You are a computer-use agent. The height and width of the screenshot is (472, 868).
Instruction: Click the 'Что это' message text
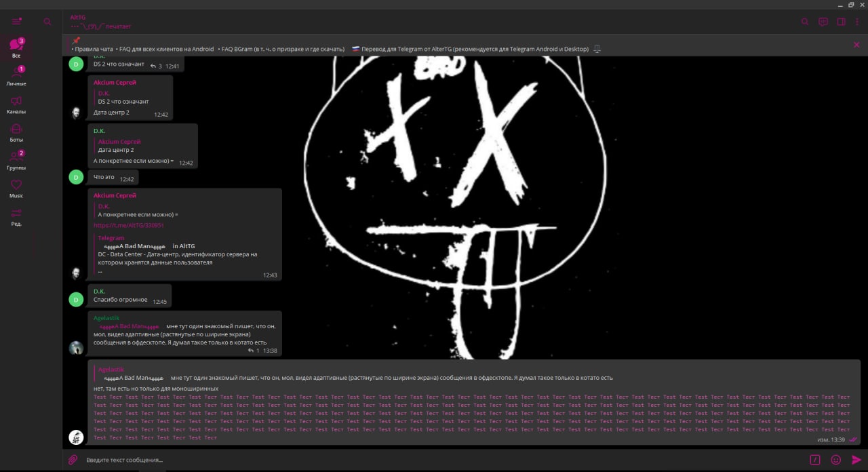tap(104, 177)
